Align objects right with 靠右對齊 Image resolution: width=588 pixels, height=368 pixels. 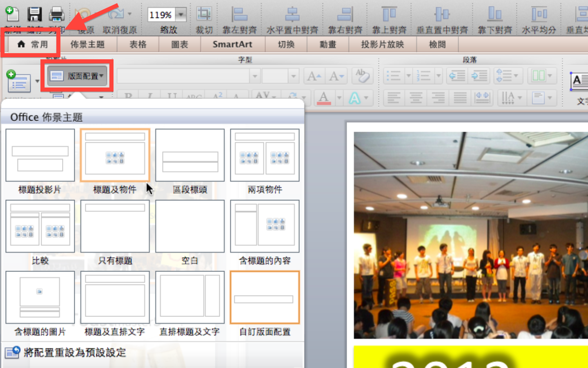pos(345,14)
